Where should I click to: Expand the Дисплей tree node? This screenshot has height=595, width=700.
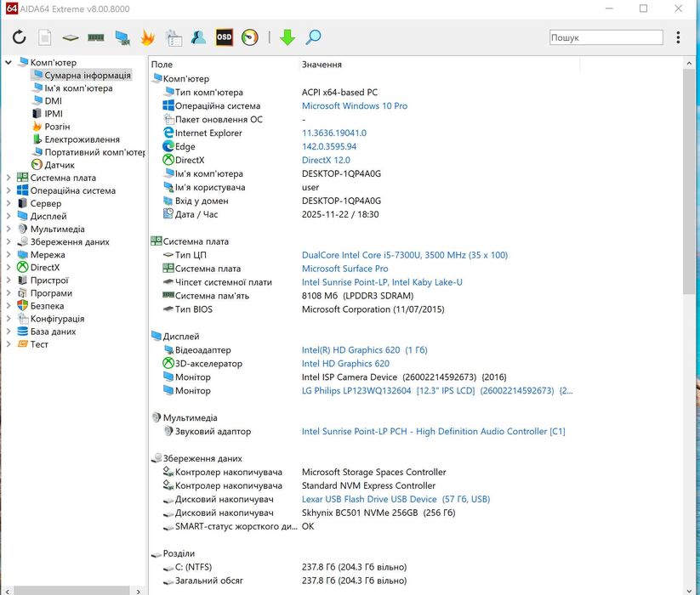tap(9, 216)
